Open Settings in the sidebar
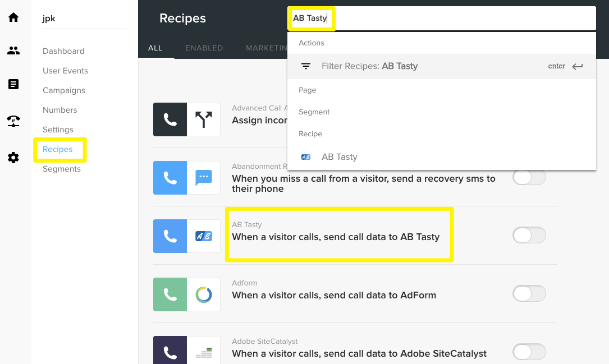The height and width of the screenshot is (364, 609). [x=58, y=130]
